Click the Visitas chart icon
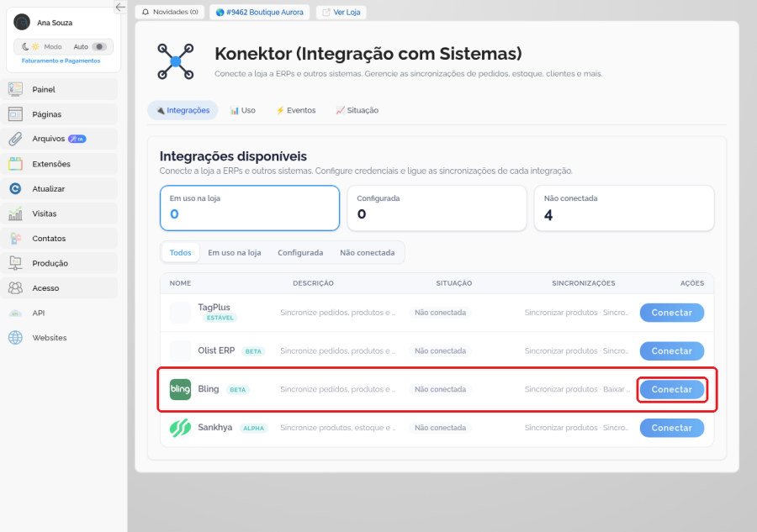This screenshot has height=532, width=757. [x=15, y=213]
